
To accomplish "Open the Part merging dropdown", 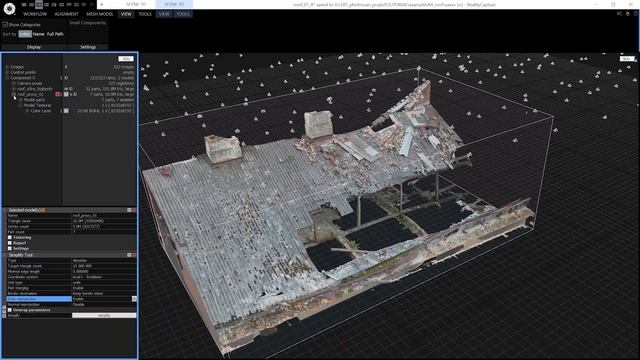I will [x=104, y=288].
